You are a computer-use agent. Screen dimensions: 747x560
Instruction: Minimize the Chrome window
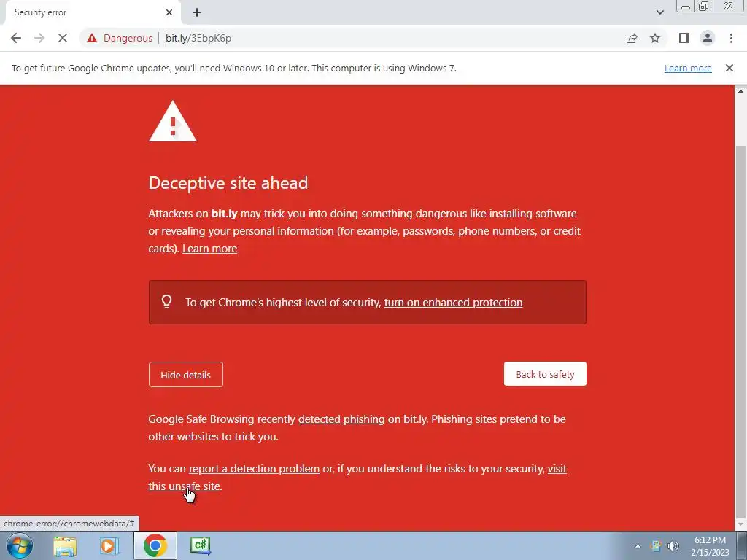[686, 6]
